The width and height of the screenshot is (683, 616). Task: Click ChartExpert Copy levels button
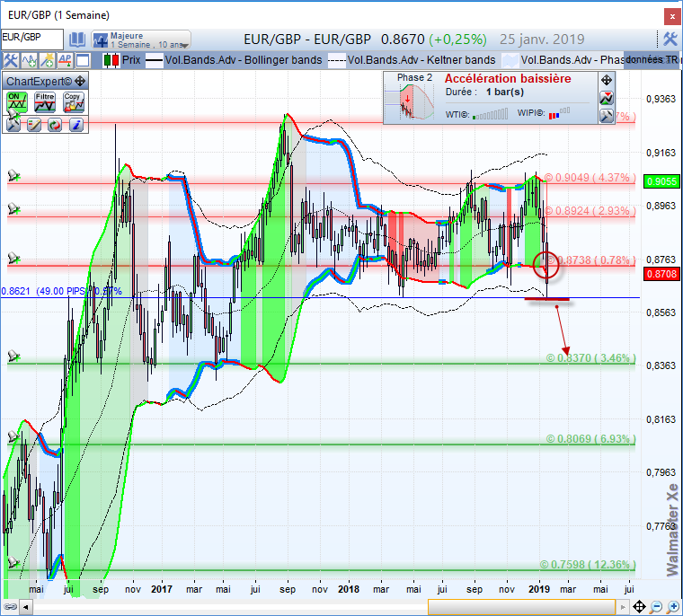[73, 101]
